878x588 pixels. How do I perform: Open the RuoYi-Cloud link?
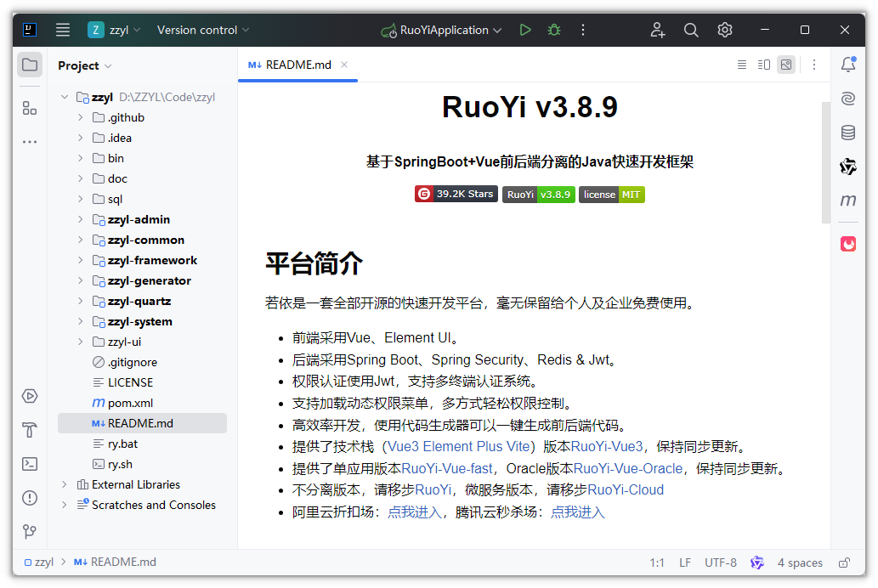coord(625,490)
